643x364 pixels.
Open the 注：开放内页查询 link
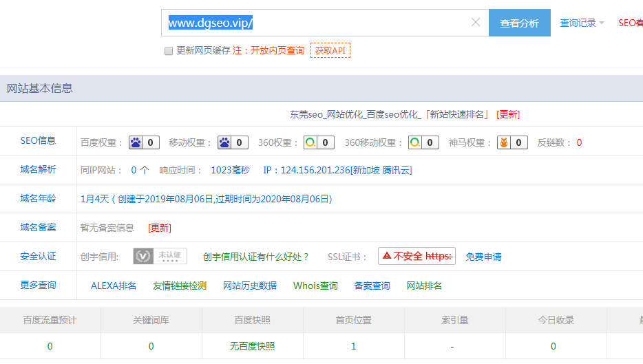(x=268, y=50)
